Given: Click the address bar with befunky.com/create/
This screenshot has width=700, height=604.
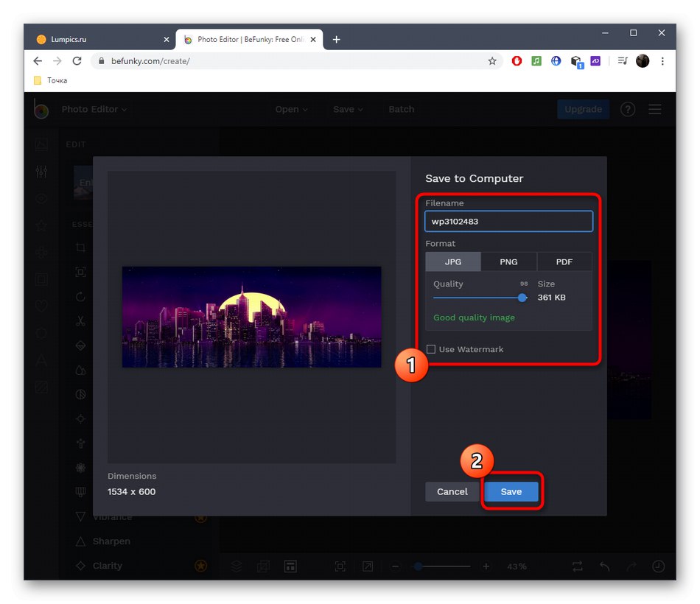Looking at the screenshot, I should click(x=295, y=61).
